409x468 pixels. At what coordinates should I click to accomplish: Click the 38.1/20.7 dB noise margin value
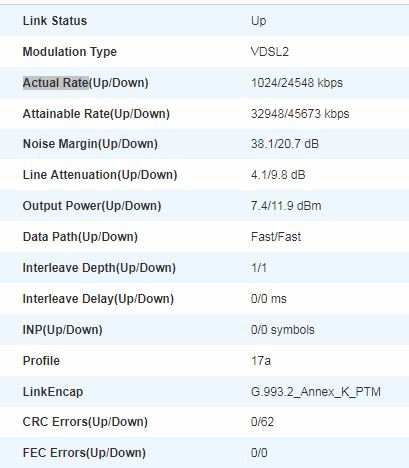click(x=285, y=144)
